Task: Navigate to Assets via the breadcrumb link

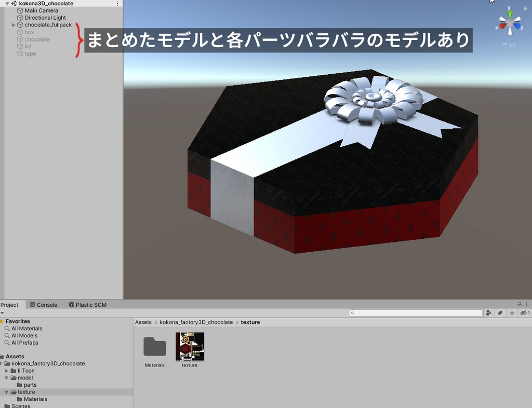Action: [143, 322]
